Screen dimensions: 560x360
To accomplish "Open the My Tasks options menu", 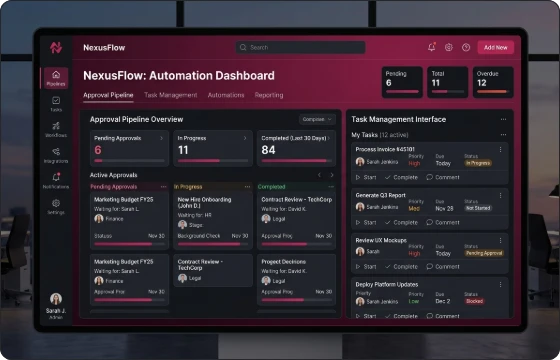I will coord(503,135).
